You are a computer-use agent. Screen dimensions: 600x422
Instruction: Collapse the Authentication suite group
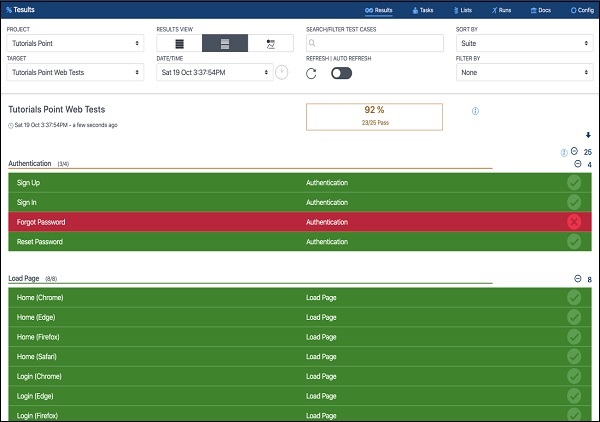click(x=577, y=164)
